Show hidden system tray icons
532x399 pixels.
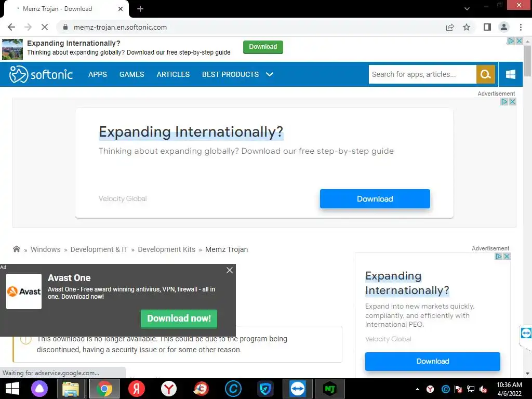tap(417, 389)
